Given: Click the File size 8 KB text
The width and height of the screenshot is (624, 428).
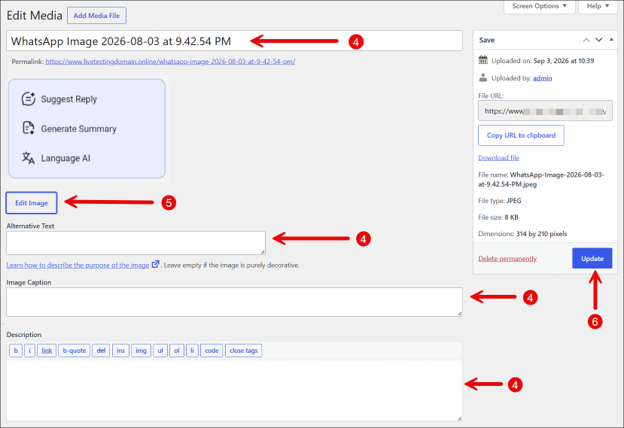Looking at the screenshot, I should coord(498,217).
